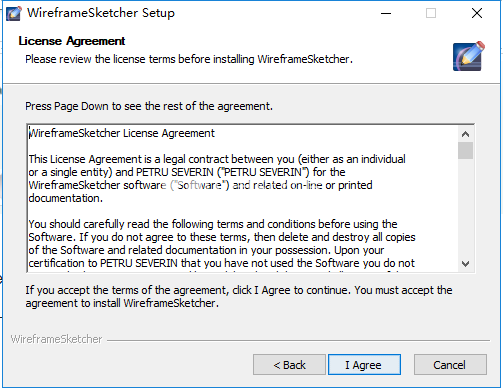Image resolution: width=503 pixels, height=390 pixels.
Task: Click the license text scrollbar thumb
Action: [465, 151]
